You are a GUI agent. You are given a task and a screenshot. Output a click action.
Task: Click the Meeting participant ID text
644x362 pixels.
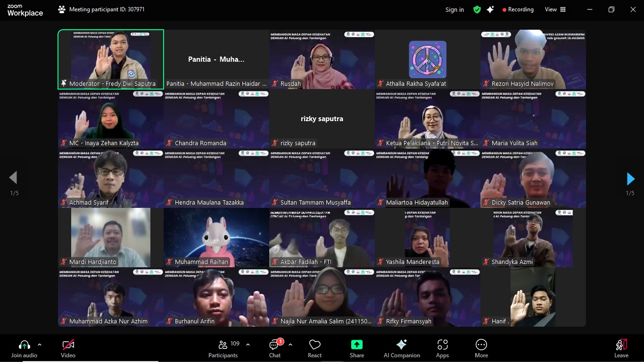point(107,9)
